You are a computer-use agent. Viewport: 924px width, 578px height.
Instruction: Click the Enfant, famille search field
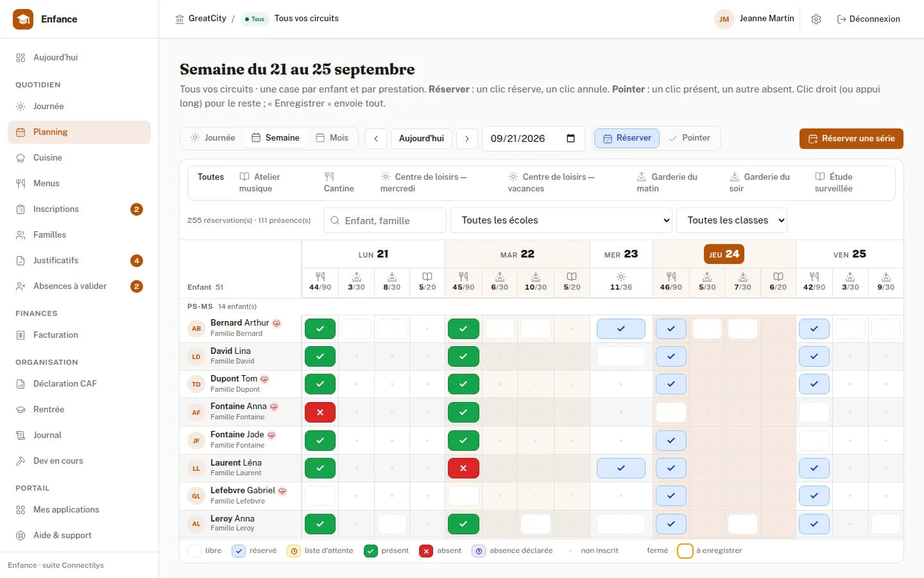385,220
